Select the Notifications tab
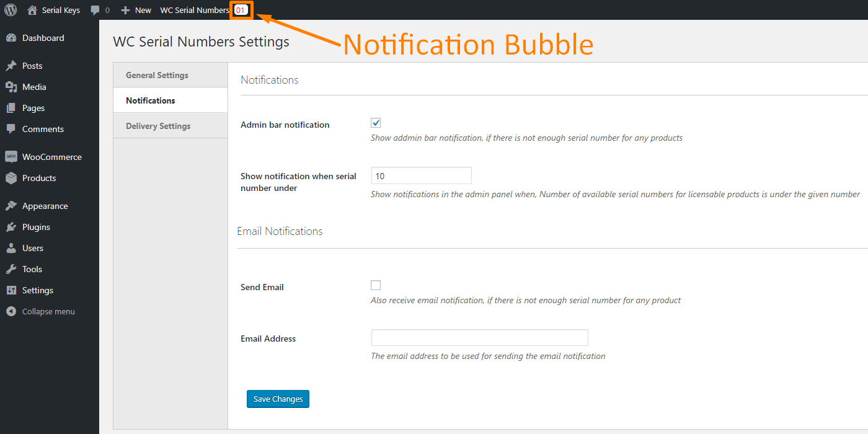This screenshot has height=434, width=868. coord(170,100)
